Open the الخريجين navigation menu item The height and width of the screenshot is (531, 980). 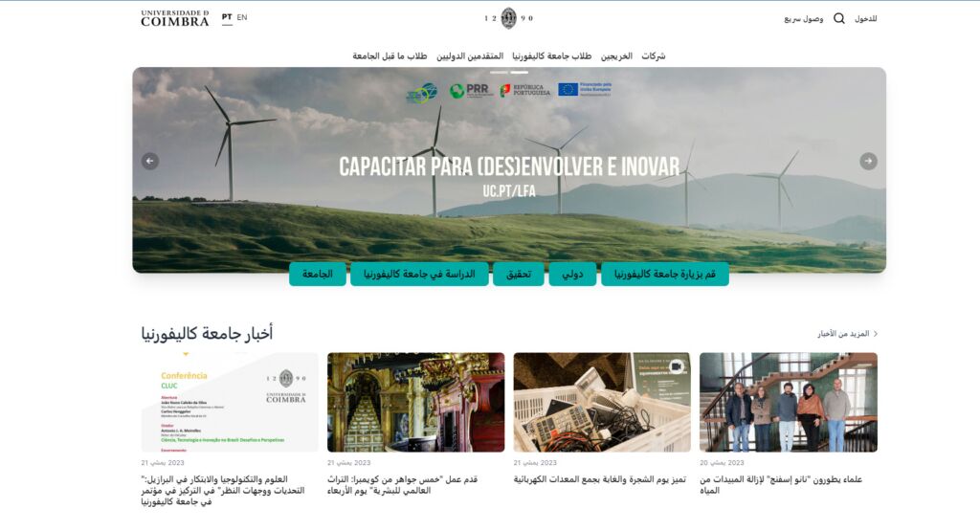[x=616, y=56]
